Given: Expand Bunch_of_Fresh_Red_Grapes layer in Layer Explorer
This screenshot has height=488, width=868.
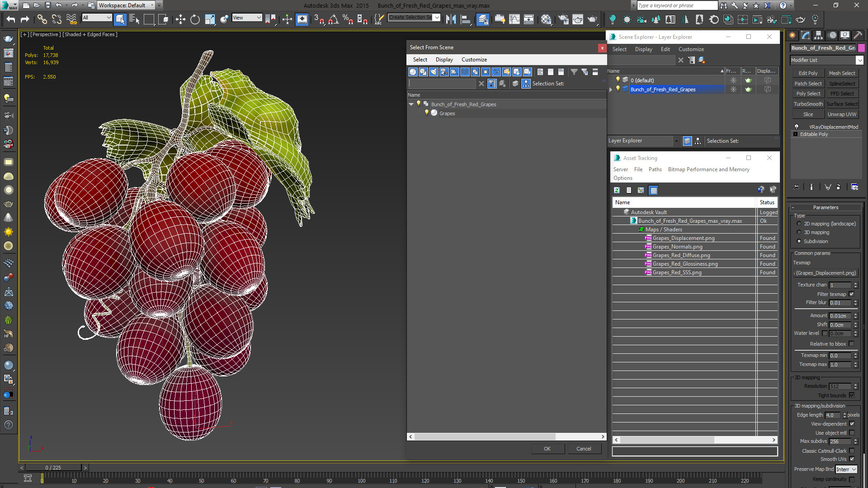Looking at the screenshot, I should tap(611, 89).
